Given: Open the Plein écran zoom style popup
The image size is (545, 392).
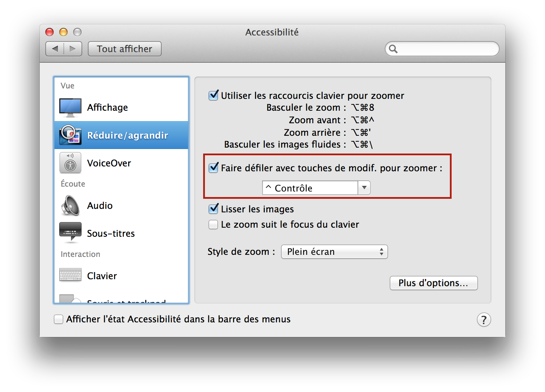Looking at the screenshot, I should coord(334,252).
